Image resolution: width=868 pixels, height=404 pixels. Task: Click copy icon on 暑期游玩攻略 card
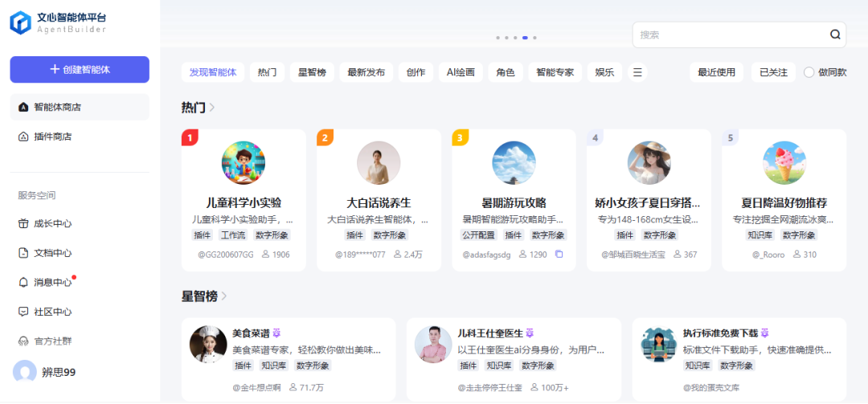tap(559, 254)
